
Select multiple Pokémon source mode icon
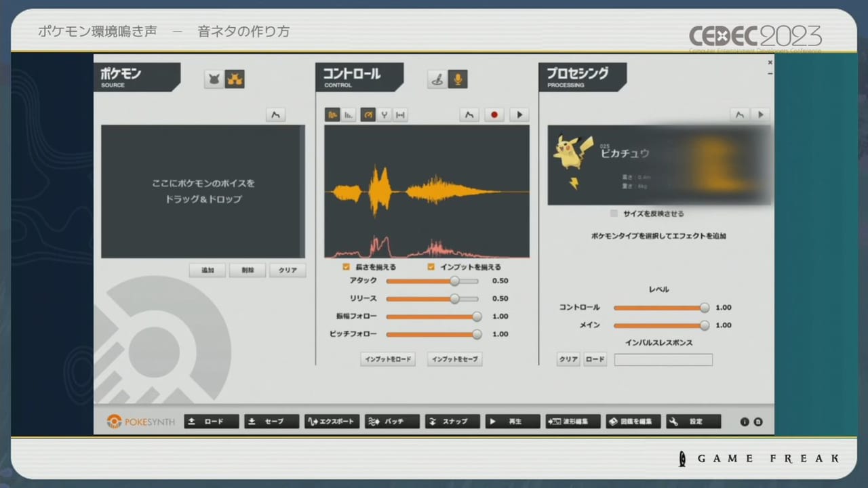(x=235, y=79)
